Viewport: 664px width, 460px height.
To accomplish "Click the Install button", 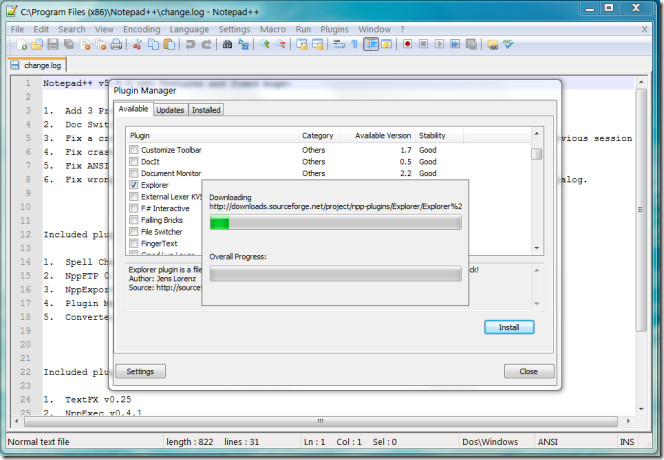I will click(509, 327).
